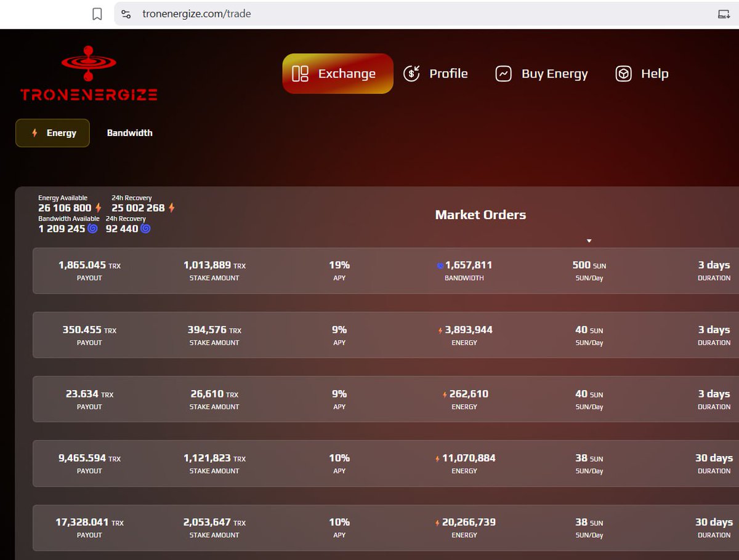Click the 20,266,739 energy amount
Image resolution: width=739 pixels, height=560 pixels.
click(x=469, y=522)
